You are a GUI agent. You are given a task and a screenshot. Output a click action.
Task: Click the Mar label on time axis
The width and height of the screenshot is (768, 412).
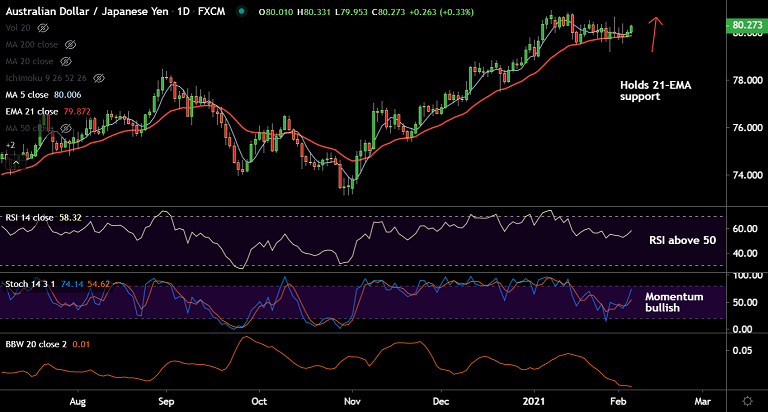702,401
